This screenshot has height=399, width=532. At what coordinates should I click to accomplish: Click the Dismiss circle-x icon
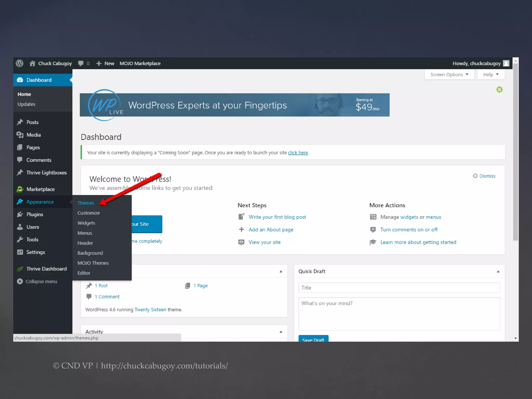(475, 176)
